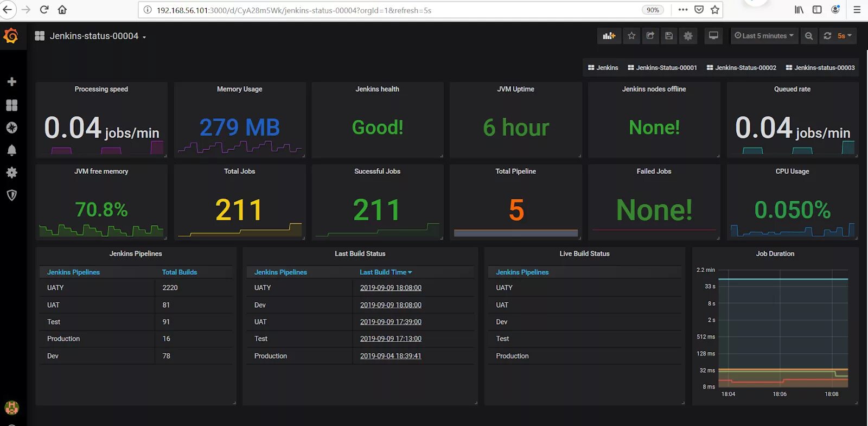This screenshot has height=426, width=868.
Task: Star this dashboard as favorite
Action: pyautogui.click(x=631, y=36)
